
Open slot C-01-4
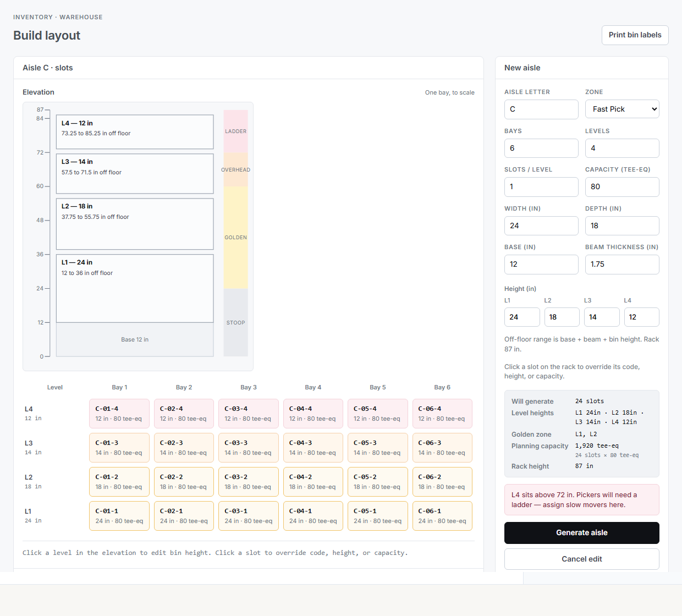(119, 414)
